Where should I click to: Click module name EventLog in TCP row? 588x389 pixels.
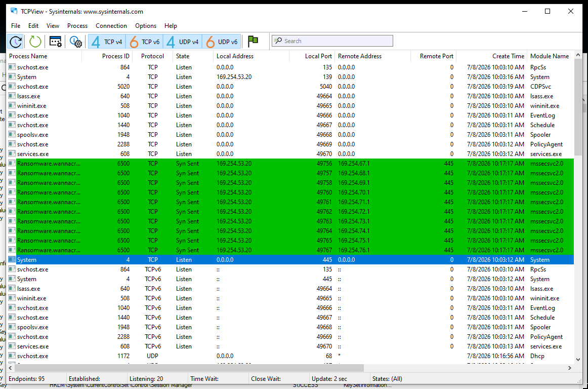click(x=542, y=115)
